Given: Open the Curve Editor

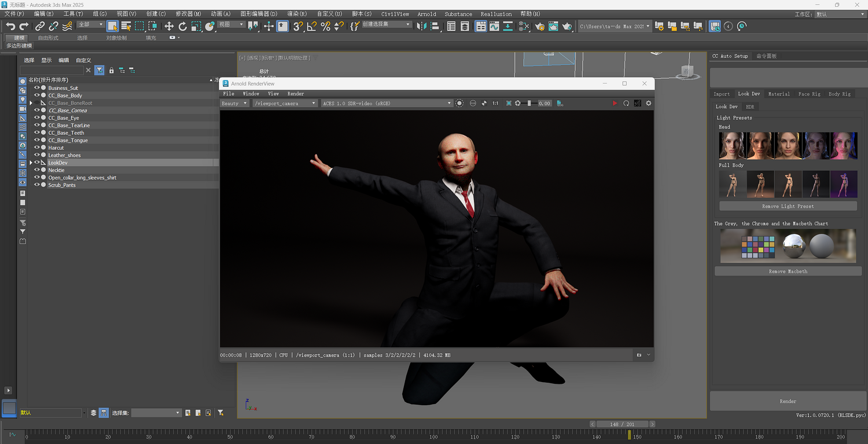Looking at the screenshot, I should [494, 26].
